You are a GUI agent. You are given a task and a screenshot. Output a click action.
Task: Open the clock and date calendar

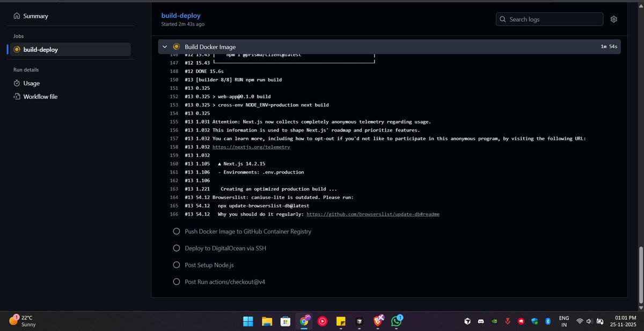[622, 321]
